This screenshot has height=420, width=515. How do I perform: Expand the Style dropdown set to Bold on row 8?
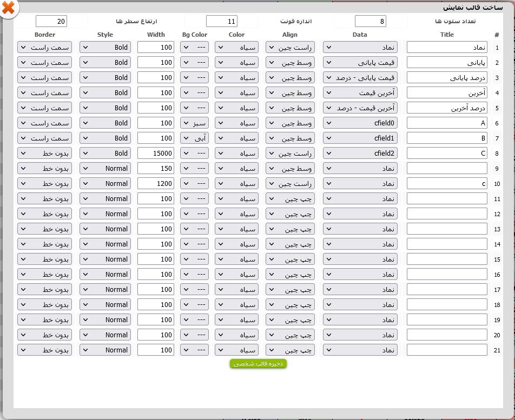105,153
